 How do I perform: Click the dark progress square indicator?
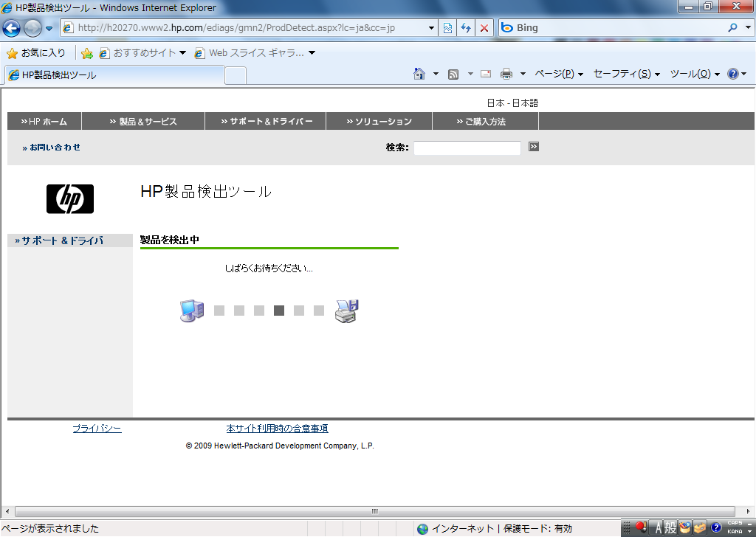click(278, 311)
